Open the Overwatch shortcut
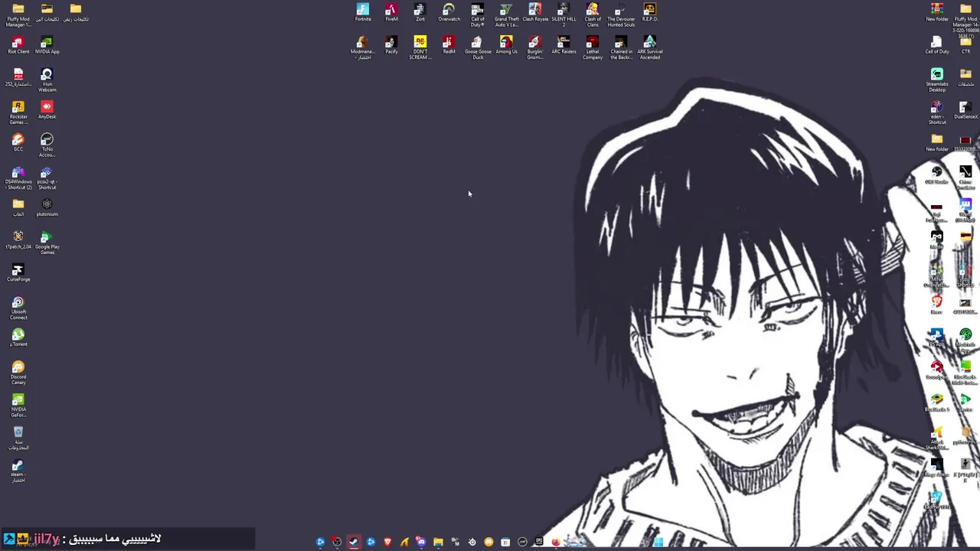This screenshot has width=980, height=551. 449,13
